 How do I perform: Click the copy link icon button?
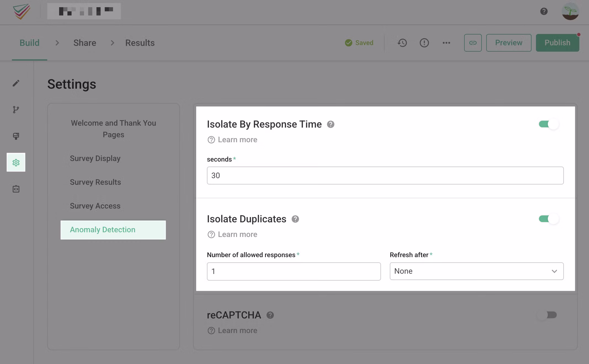coord(473,43)
